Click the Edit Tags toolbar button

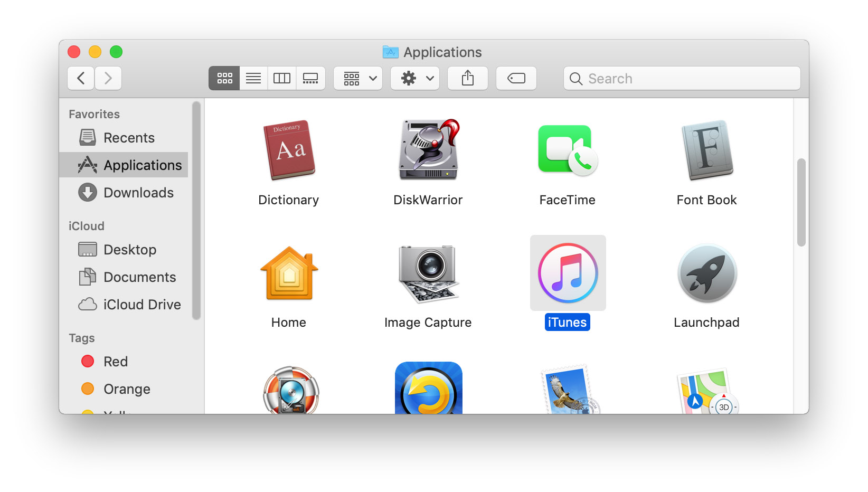coord(516,78)
